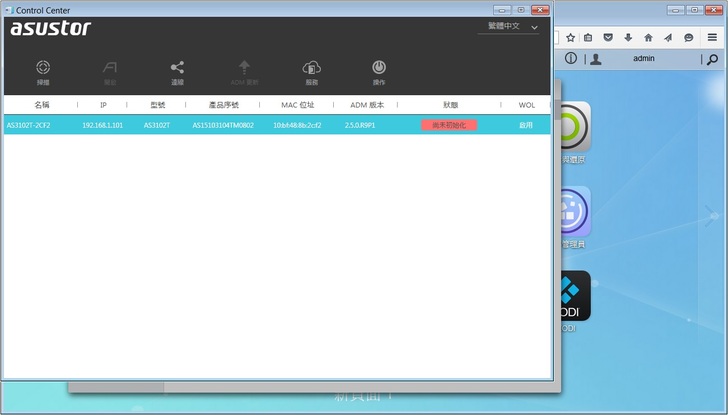
Task: Open the language dropdown 繁體中文
Action: pos(508,27)
